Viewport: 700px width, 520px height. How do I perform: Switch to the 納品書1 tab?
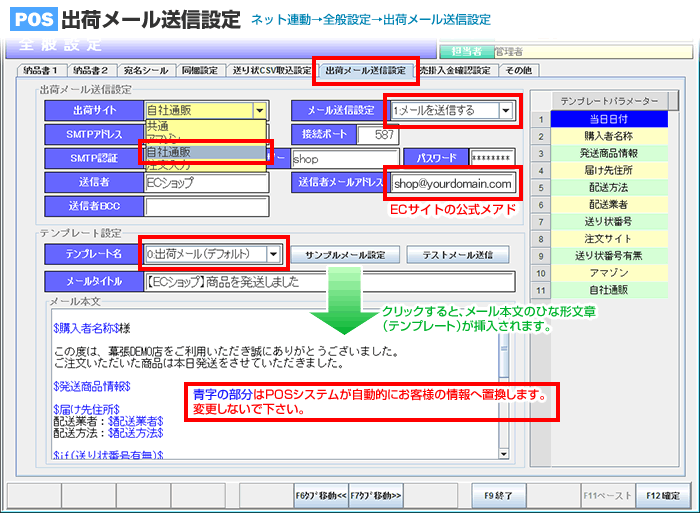[x=42, y=71]
